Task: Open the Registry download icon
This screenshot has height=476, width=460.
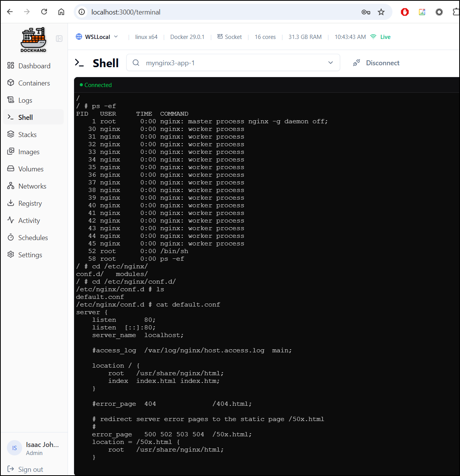Action: pyautogui.click(x=11, y=203)
